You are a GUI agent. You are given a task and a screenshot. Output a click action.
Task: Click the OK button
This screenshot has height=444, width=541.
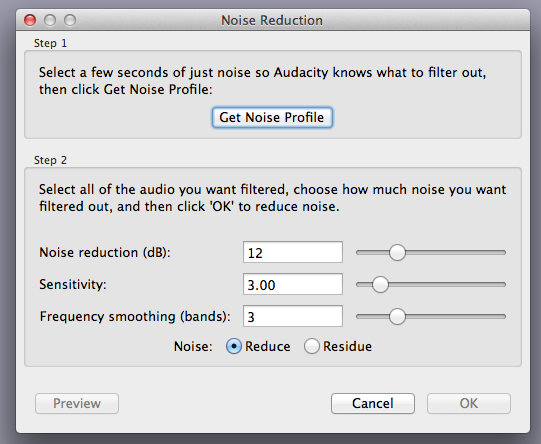469,403
